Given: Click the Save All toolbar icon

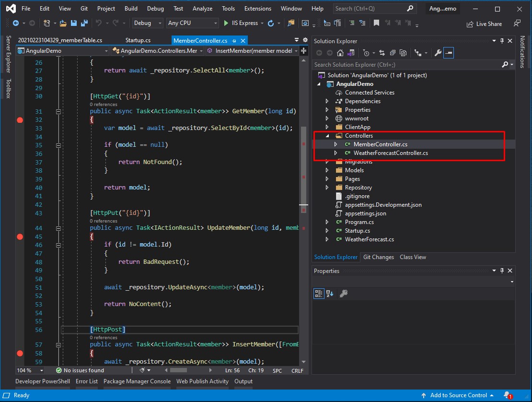Looking at the screenshot, I should pyautogui.click(x=84, y=23).
